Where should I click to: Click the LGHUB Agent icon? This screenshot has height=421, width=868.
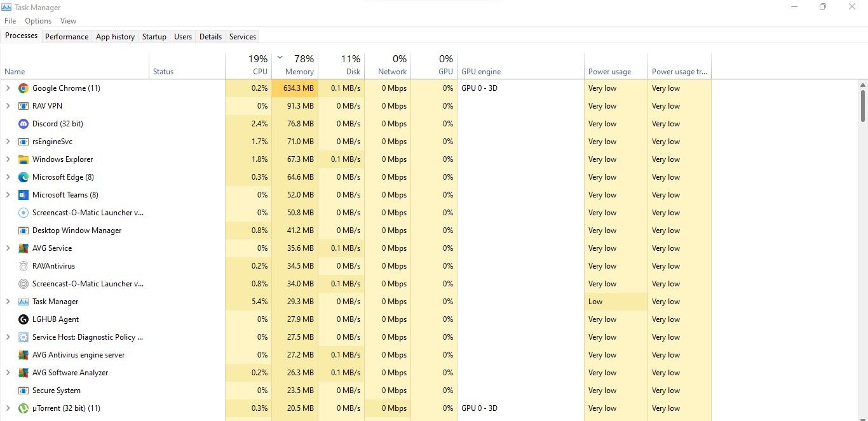coord(24,319)
